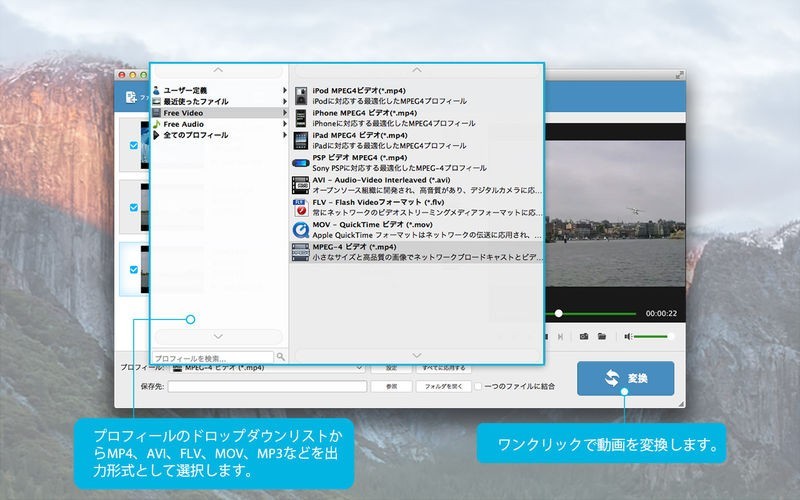Image resolution: width=800 pixels, height=500 pixels.
Task: Select the PSP video MPEG4 icon
Action: pos(300,162)
